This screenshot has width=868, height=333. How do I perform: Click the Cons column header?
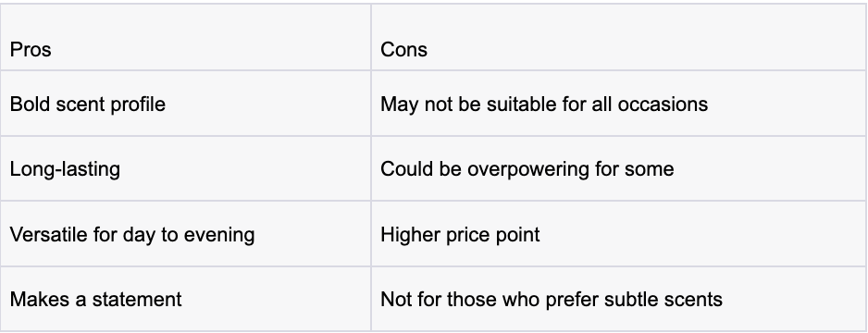619,37
